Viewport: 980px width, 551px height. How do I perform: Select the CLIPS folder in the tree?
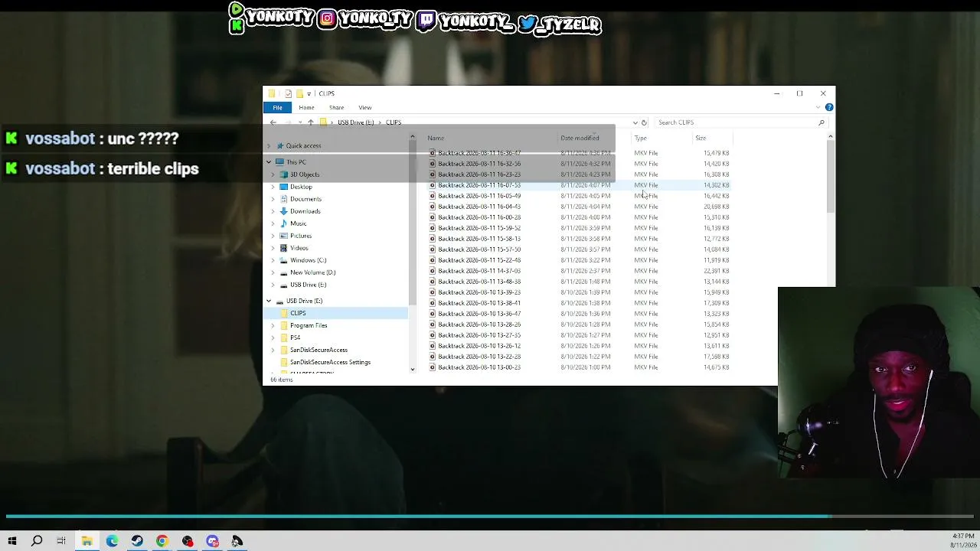click(x=298, y=313)
